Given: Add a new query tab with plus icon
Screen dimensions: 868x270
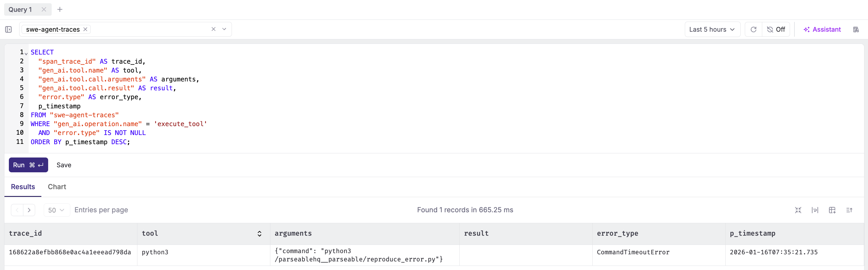Looking at the screenshot, I should (60, 9).
